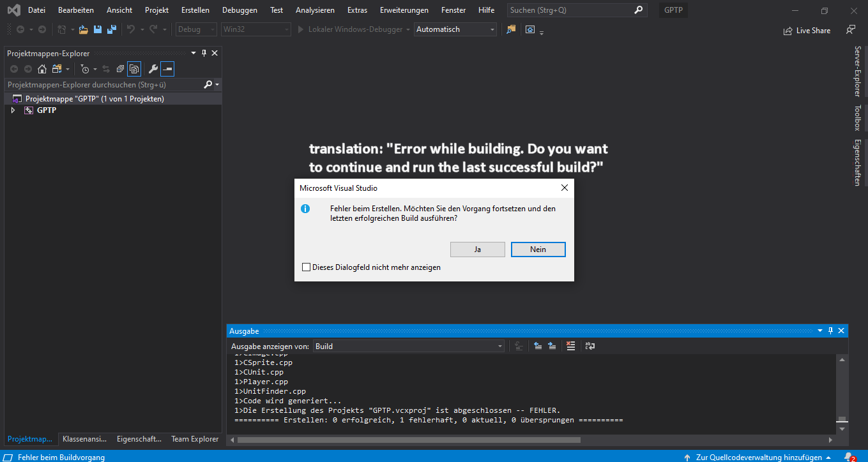The image size is (868, 462).
Task: Click the info icon in the dialog
Action: click(305, 209)
